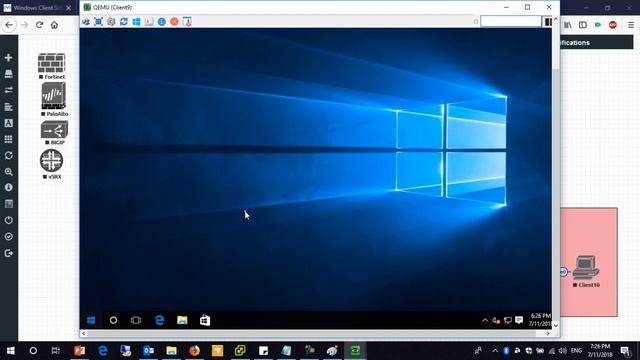Click the plus Add object icon in sidebar

click(9, 58)
